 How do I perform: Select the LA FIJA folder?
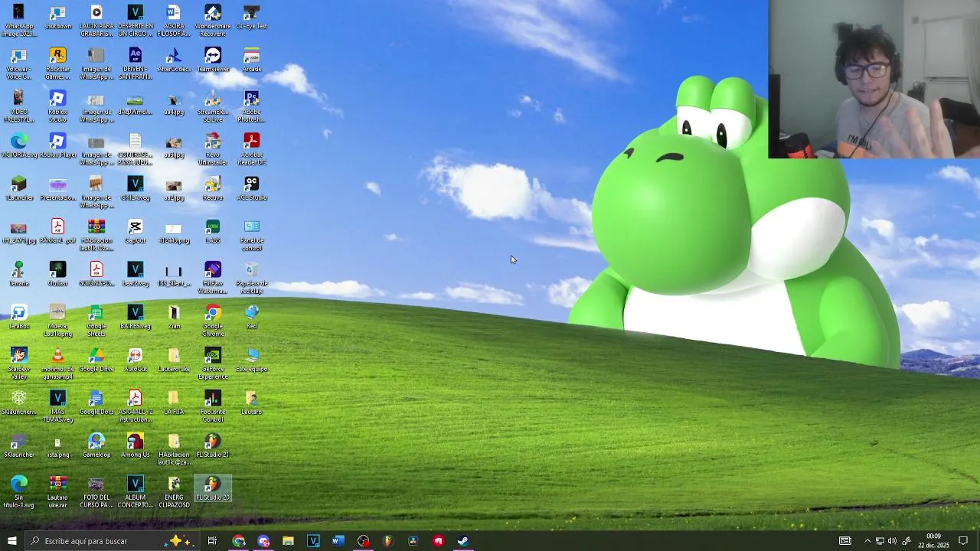(x=174, y=403)
